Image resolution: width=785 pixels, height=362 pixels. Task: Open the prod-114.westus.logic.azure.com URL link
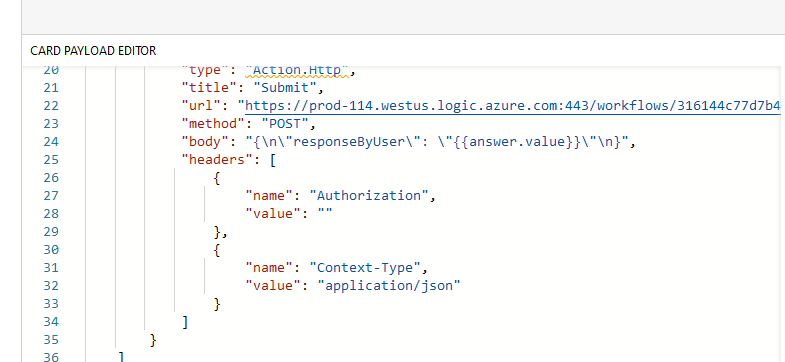(512, 106)
